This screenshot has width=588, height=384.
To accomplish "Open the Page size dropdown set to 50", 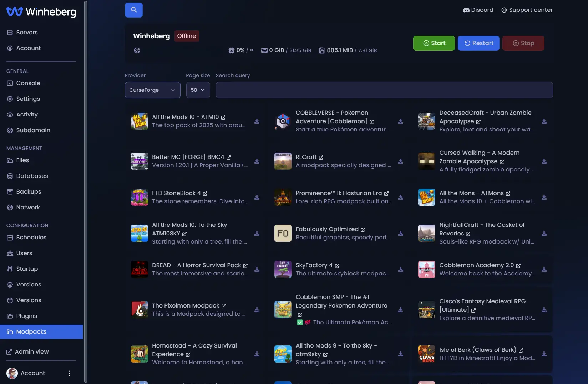I will [x=198, y=90].
